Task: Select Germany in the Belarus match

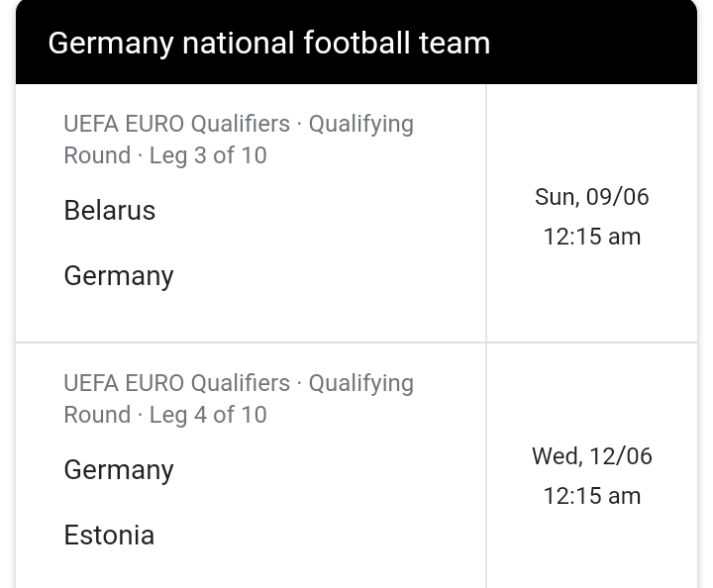Action: pos(119,276)
